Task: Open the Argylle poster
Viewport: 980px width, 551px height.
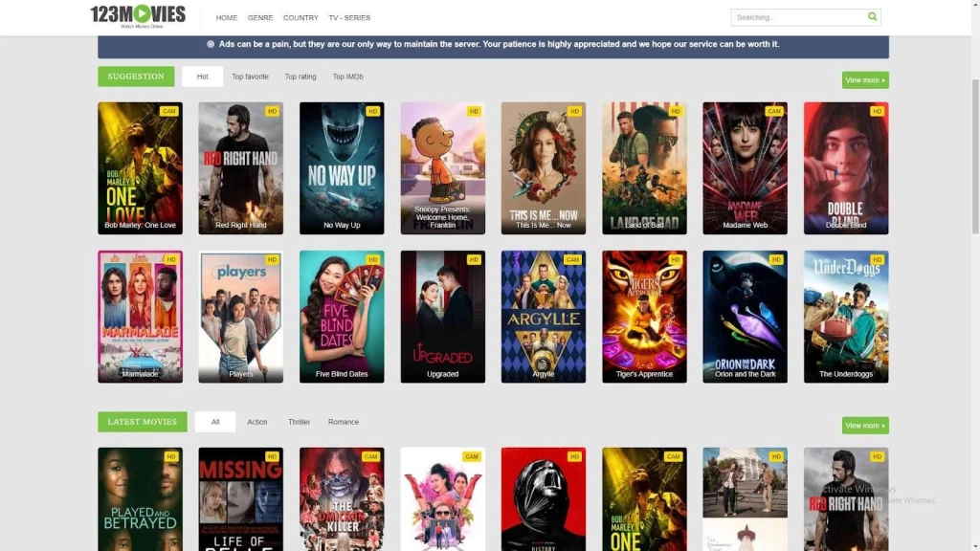Action: (x=544, y=317)
